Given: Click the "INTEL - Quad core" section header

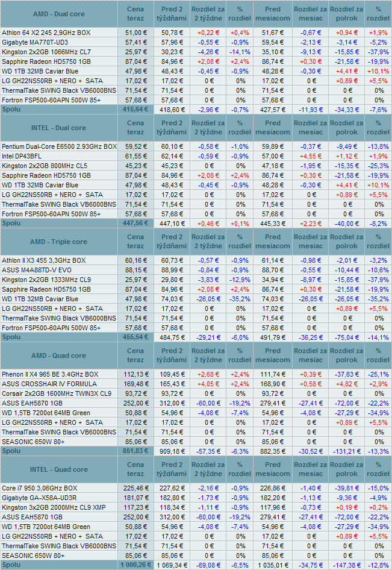Looking at the screenshot, I should click(x=59, y=469).
